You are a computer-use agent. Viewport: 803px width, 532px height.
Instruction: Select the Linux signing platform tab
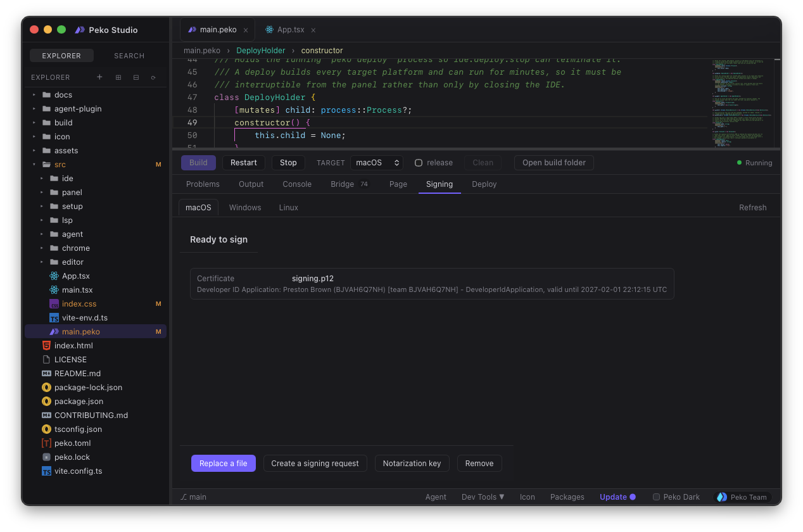pos(289,208)
